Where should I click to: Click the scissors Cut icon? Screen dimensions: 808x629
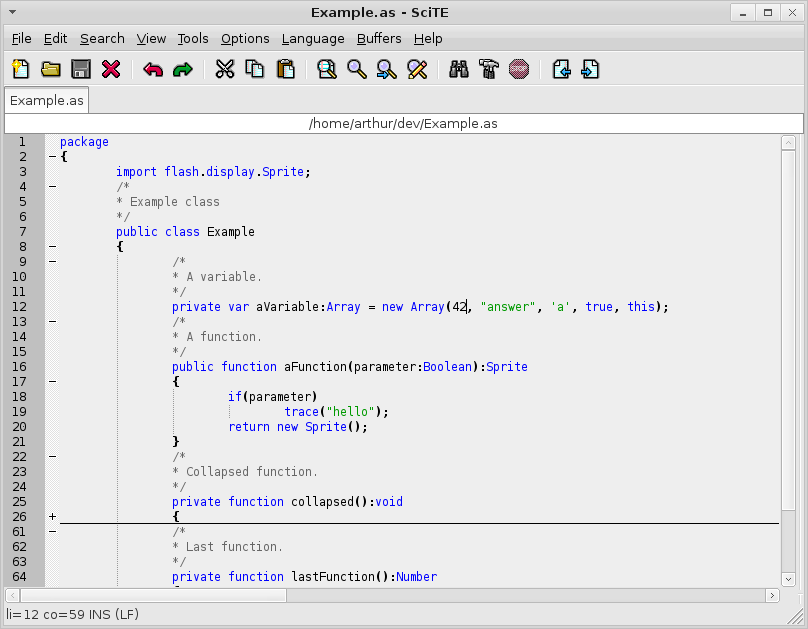225,69
